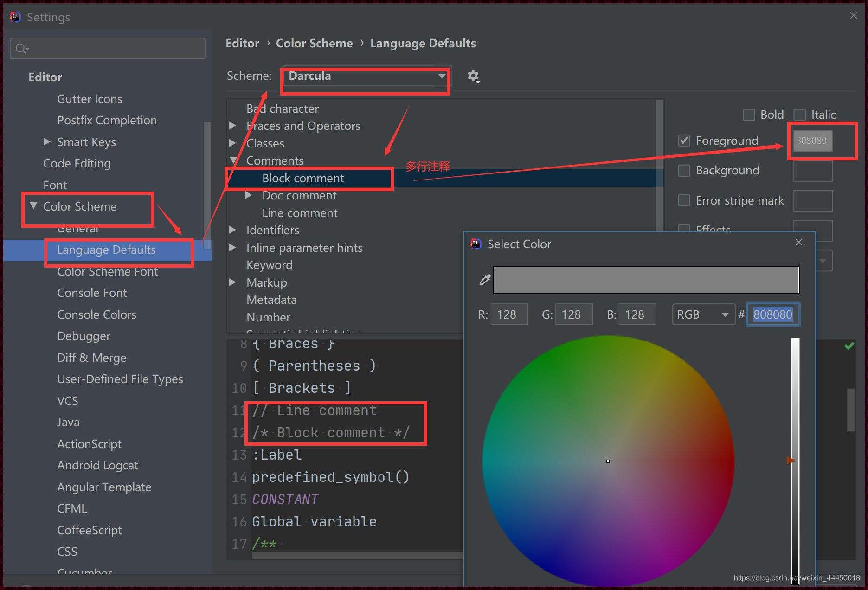Select Bad character in the list

[283, 109]
